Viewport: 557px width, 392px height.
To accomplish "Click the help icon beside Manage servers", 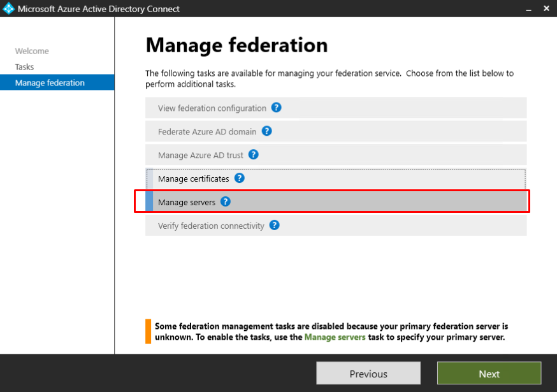I will pyautogui.click(x=225, y=202).
